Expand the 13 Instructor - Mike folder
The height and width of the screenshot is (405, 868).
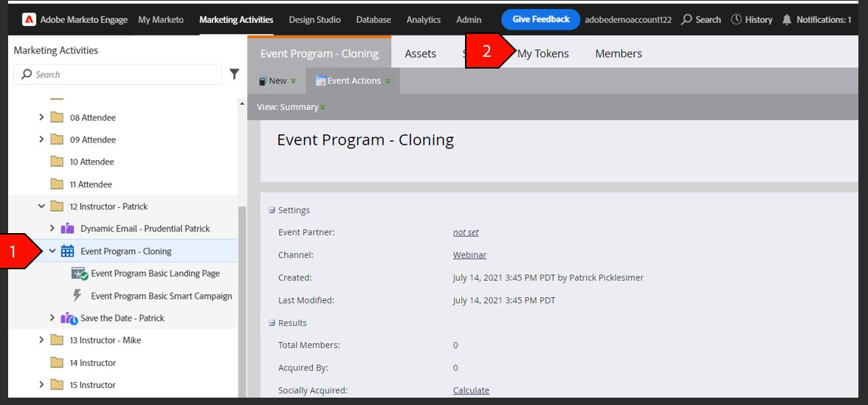coord(41,339)
